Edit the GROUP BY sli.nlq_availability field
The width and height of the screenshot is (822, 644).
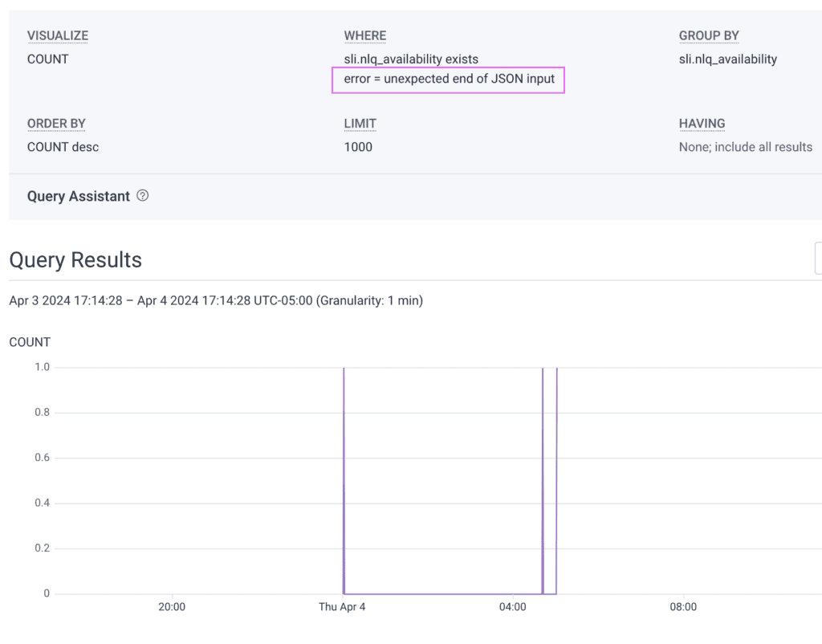coord(727,59)
